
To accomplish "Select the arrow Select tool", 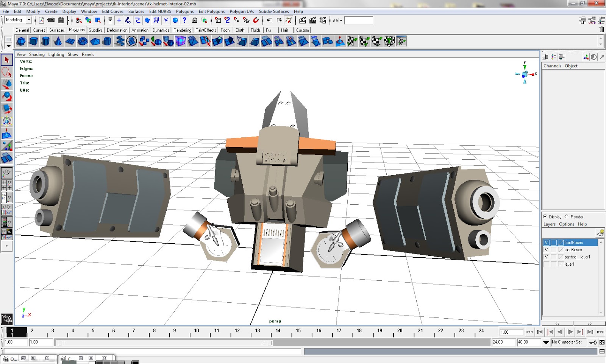I will 7,60.
